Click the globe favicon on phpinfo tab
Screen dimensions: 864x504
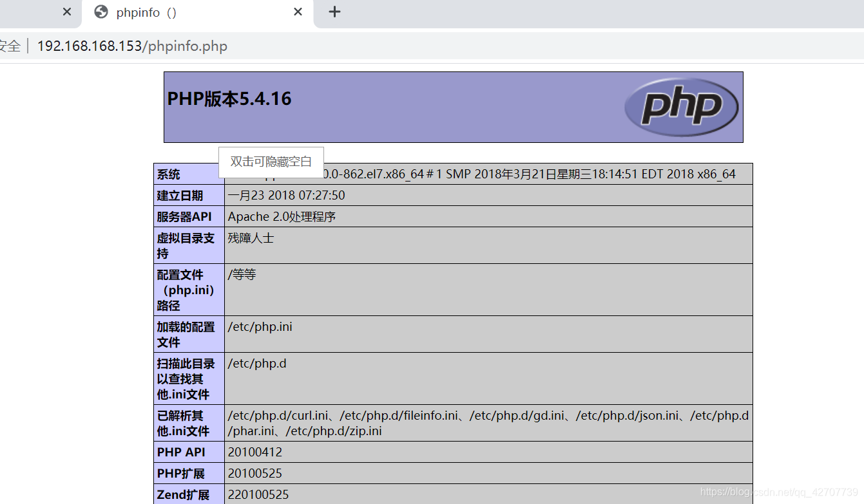click(x=101, y=12)
